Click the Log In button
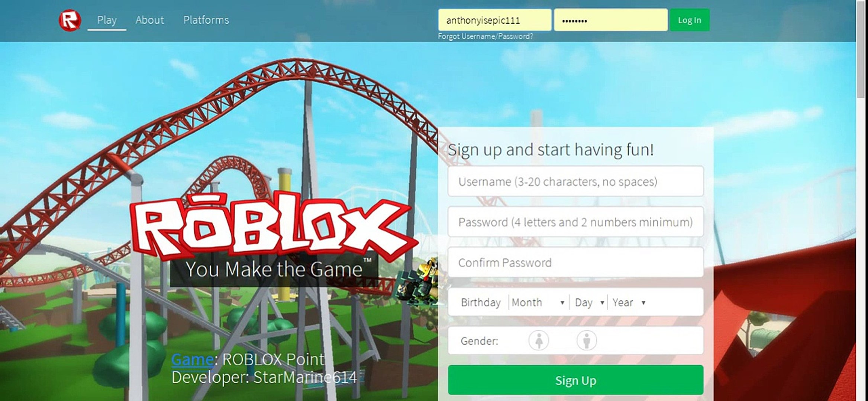Screen dimensions: 868x401 (689, 20)
